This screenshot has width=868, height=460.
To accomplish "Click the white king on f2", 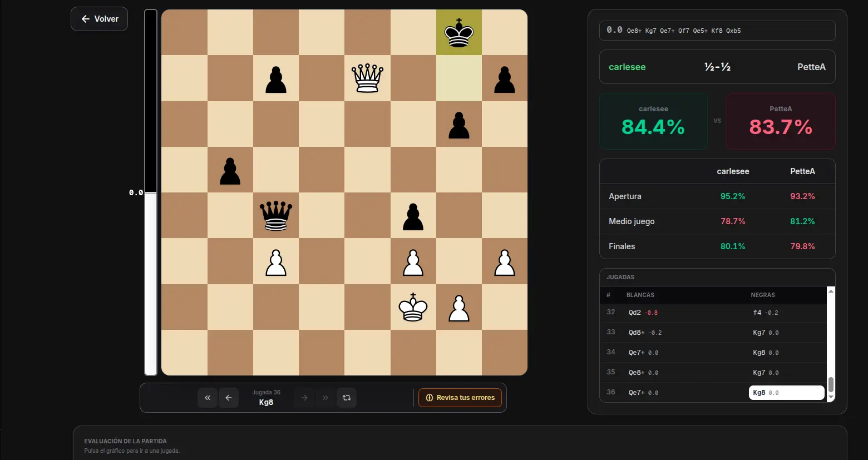I will [x=413, y=307].
